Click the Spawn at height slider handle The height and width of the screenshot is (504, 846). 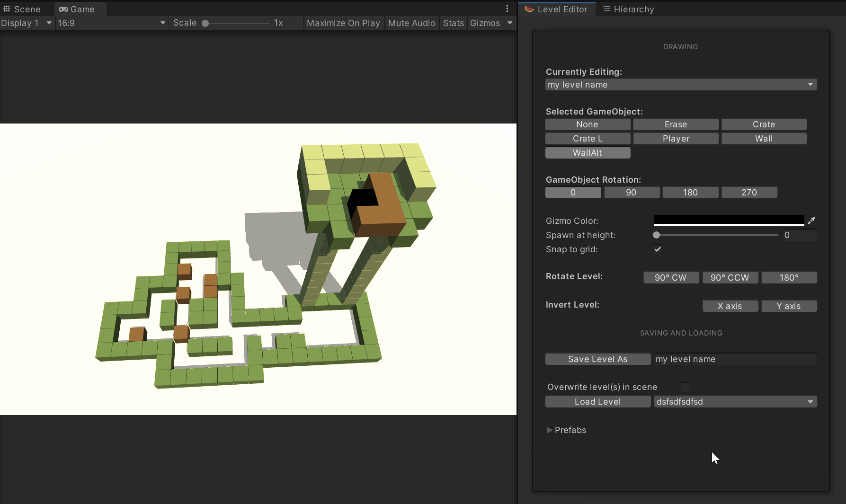pos(657,235)
